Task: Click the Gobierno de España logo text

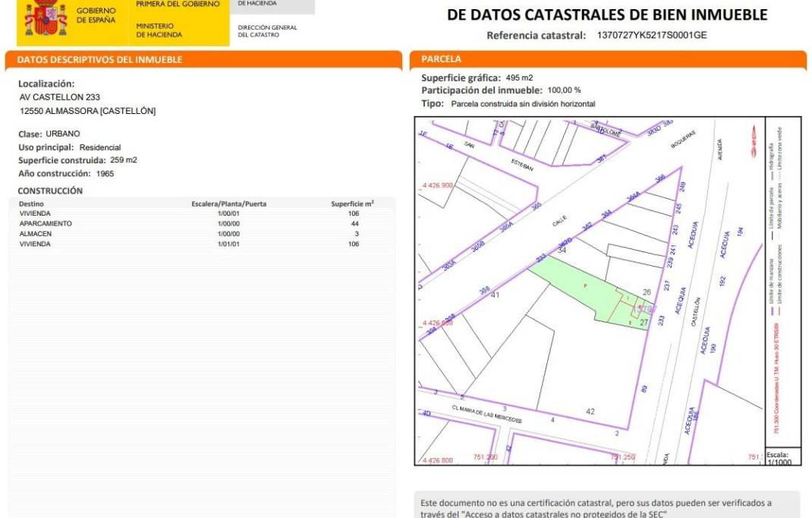Action: pyautogui.click(x=96, y=15)
